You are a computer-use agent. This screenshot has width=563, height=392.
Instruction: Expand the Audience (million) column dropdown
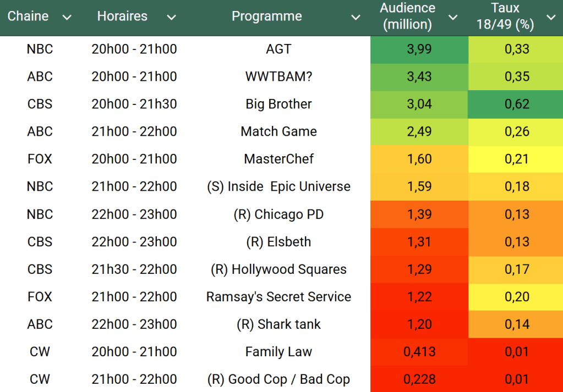click(x=453, y=18)
